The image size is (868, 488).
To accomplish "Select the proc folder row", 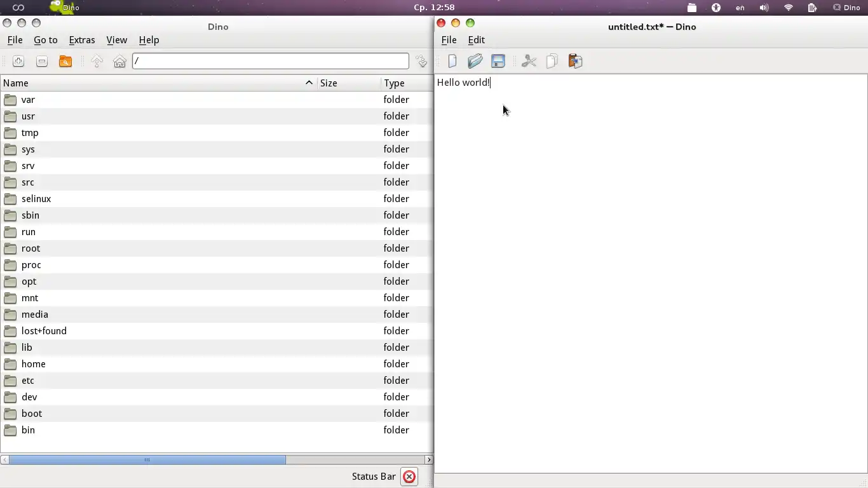I will tap(217, 265).
